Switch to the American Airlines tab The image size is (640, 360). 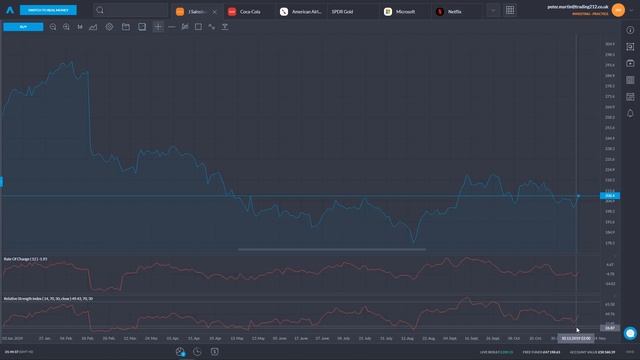tap(302, 12)
